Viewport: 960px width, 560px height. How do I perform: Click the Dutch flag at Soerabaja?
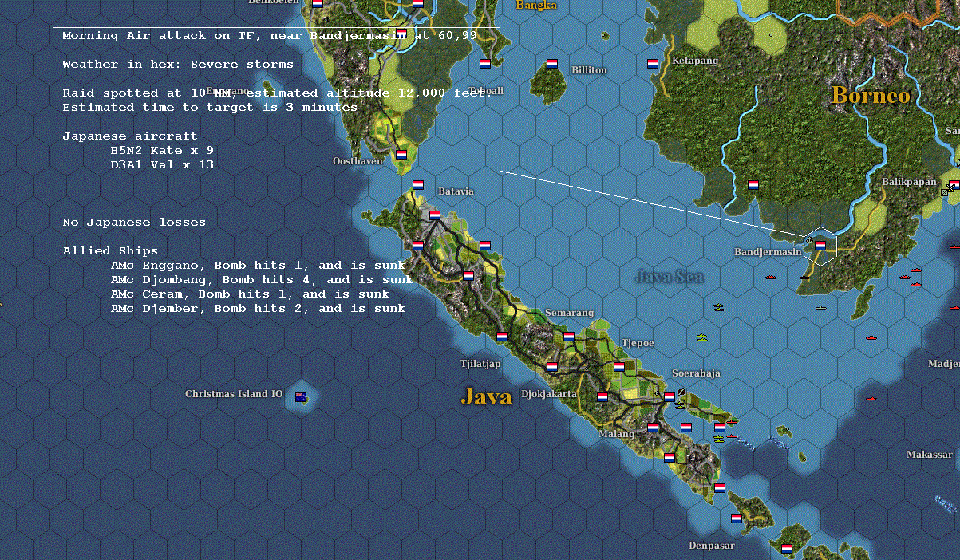pos(670,396)
